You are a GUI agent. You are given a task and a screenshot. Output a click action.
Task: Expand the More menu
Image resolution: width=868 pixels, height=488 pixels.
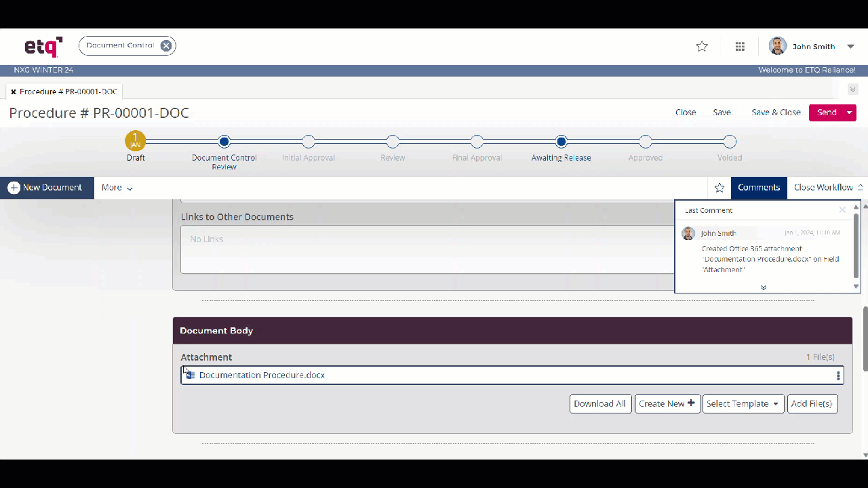pos(116,188)
